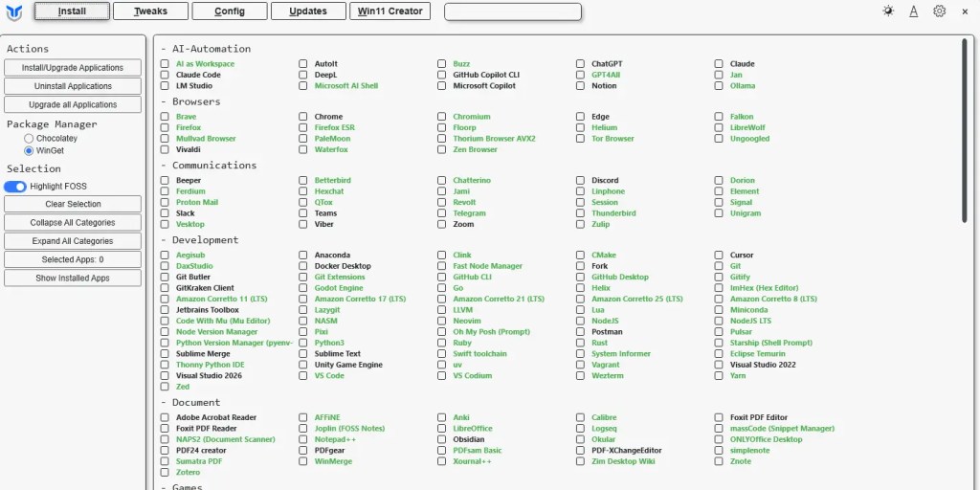Image resolution: width=980 pixels, height=490 pixels.
Task: Check the Signal checkbox
Action: pyautogui.click(x=719, y=203)
